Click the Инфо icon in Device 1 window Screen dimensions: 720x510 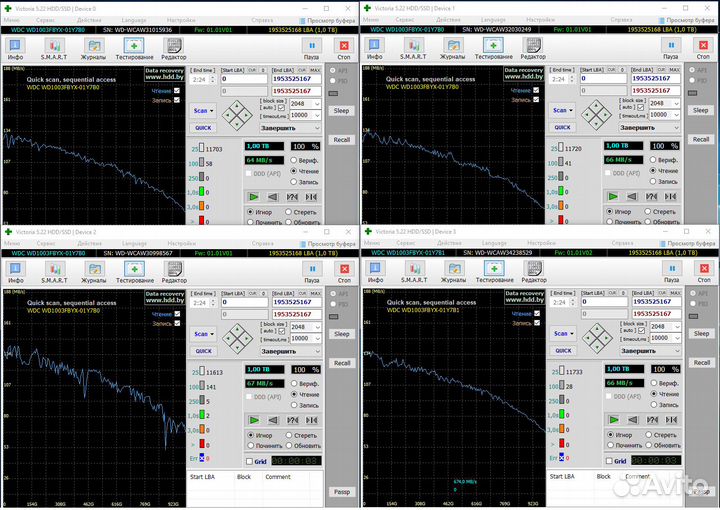point(375,47)
